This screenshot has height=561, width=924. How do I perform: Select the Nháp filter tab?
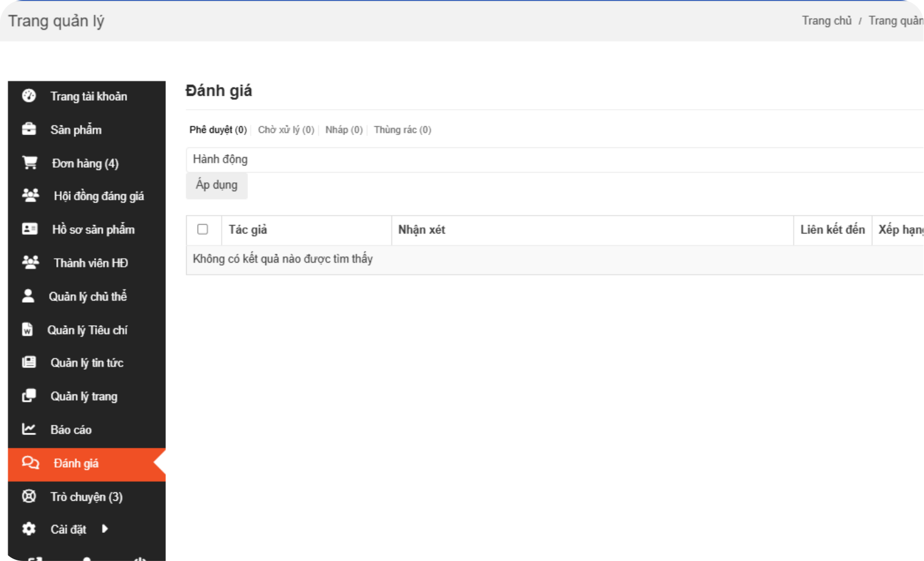pos(344,130)
